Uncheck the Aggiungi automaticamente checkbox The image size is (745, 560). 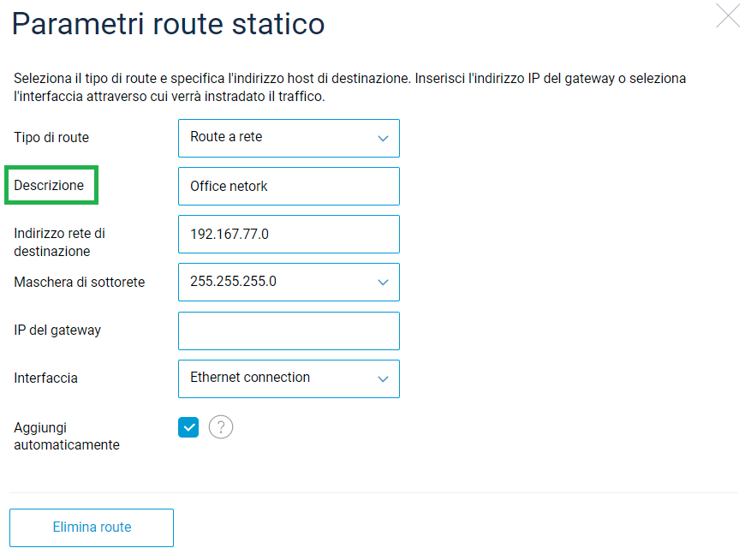(188, 426)
